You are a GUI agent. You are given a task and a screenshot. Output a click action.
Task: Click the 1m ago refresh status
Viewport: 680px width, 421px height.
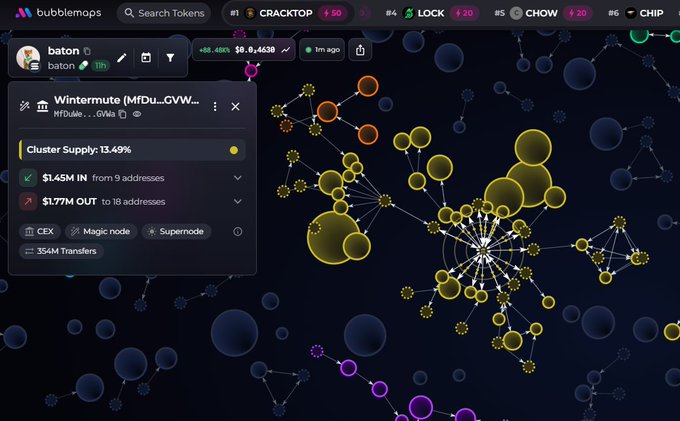coord(322,50)
